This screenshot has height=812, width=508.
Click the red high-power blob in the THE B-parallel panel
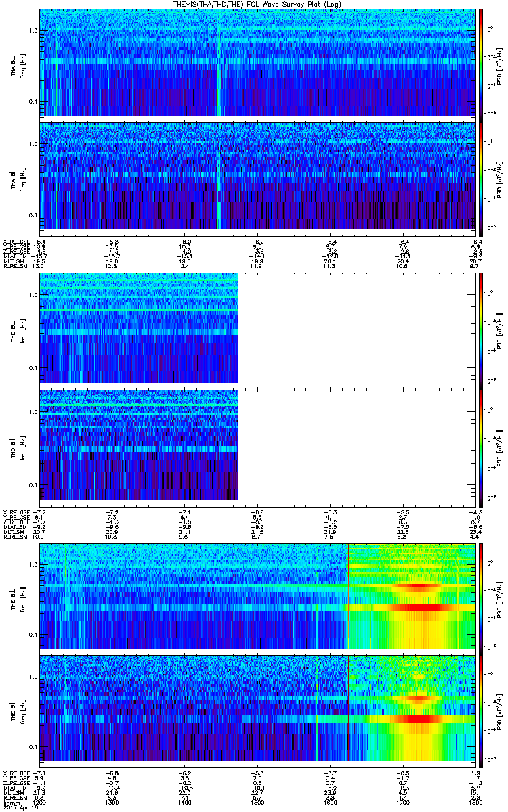click(417, 720)
